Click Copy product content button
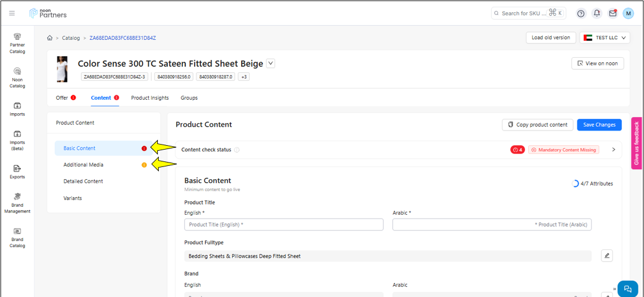The width and height of the screenshot is (644, 297). pos(537,125)
